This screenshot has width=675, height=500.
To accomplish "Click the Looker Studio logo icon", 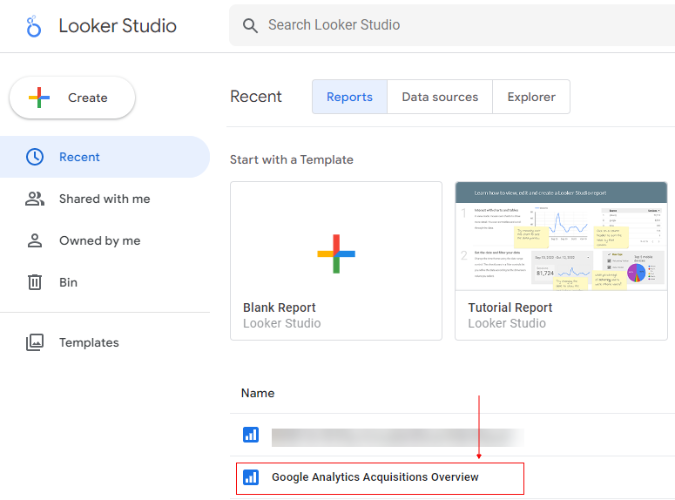I will tap(34, 26).
